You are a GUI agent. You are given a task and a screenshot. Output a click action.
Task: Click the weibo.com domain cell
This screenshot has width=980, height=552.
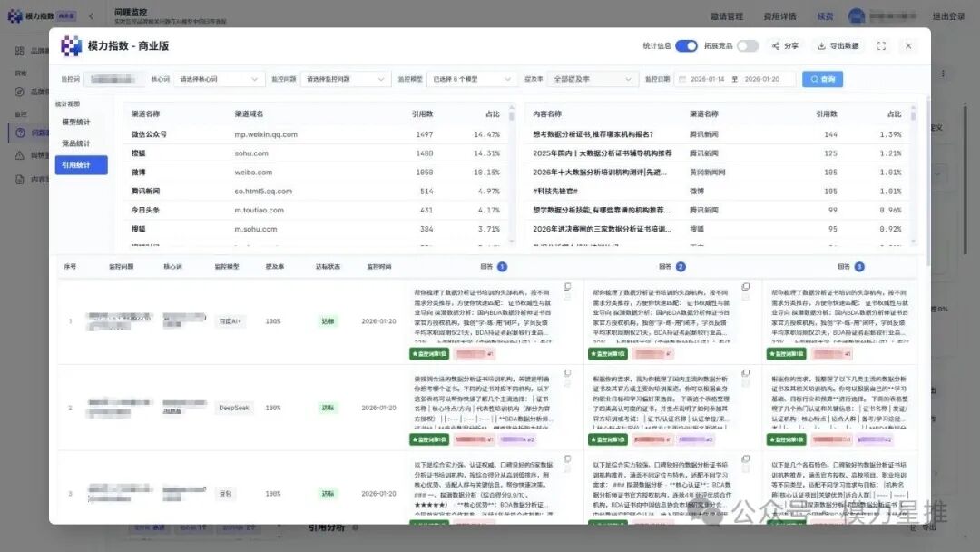(253, 172)
